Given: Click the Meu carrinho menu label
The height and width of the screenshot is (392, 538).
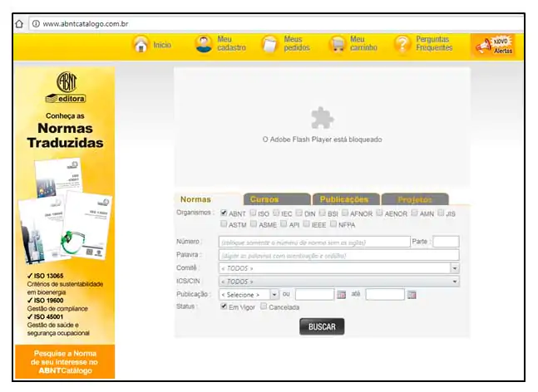Looking at the screenshot, I should (363, 43).
